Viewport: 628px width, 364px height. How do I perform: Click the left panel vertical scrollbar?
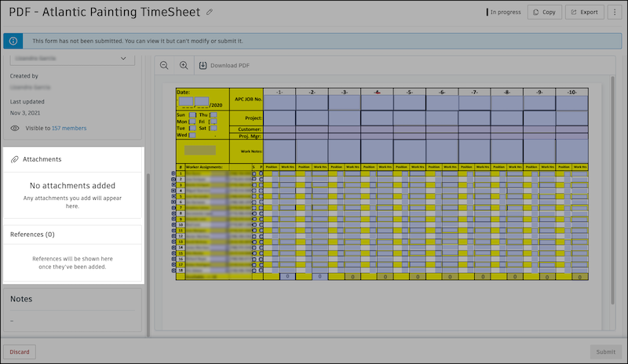pyautogui.click(x=148, y=255)
